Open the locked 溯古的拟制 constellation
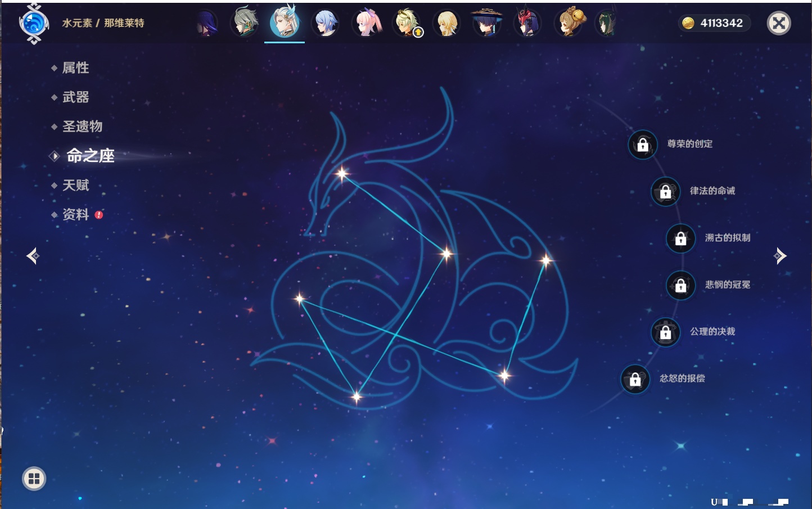The width and height of the screenshot is (812, 509). pyautogui.click(x=680, y=238)
